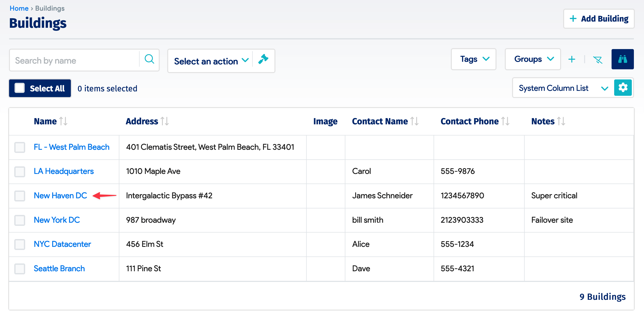The height and width of the screenshot is (312, 644).
Task: Click the plus icon next to Groups
Action: pos(572,59)
